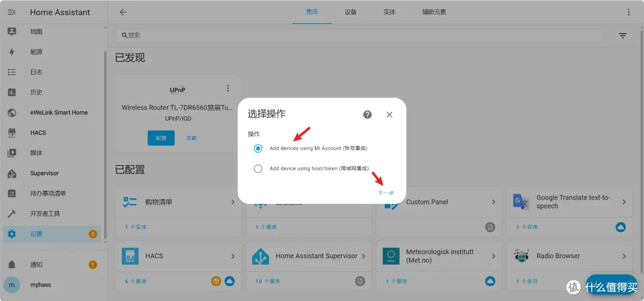The width and height of the screenshot is (644, 301).
Task: Open 10 个服务 link under Supervisor
Action: pyautogui.click(x=268, y=281)
